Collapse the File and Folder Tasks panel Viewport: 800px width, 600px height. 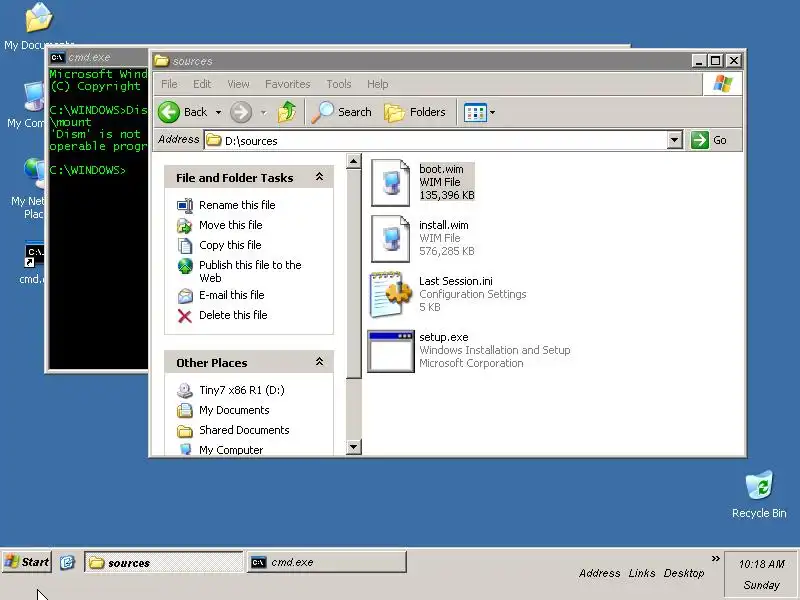tap(319, 177)
